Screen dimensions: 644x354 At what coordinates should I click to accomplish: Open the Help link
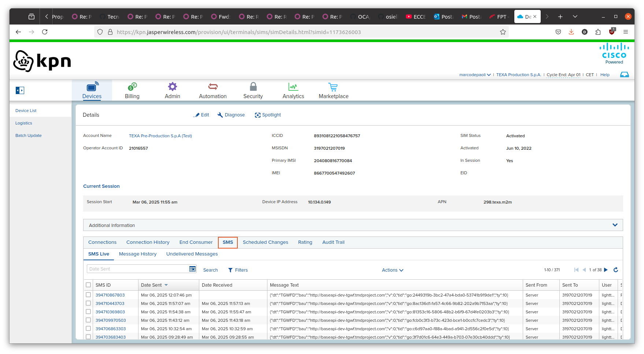coord(605,75)
